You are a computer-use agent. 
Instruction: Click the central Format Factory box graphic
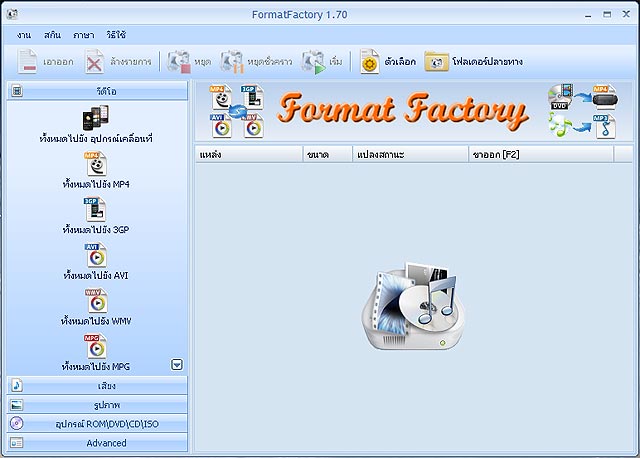coord(413,307)
